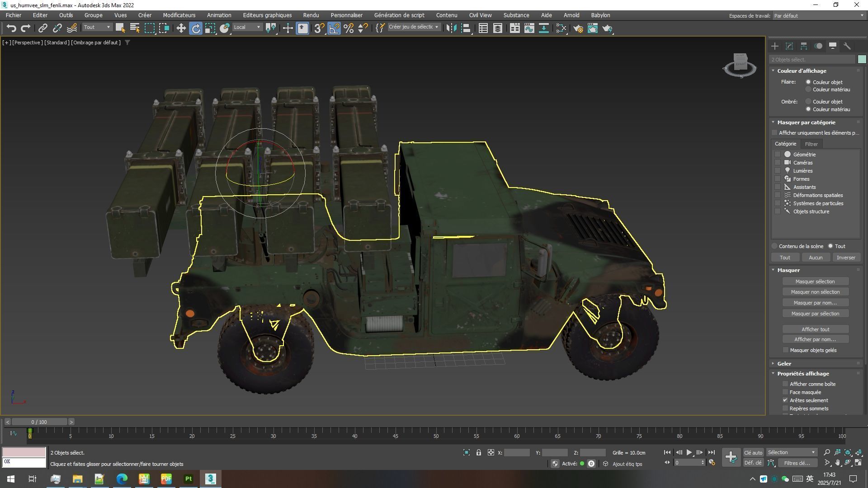Switch to the Hierarchy command panel
Image resolution: width=868 pixels, height=488 pixels.
[804, 46]
